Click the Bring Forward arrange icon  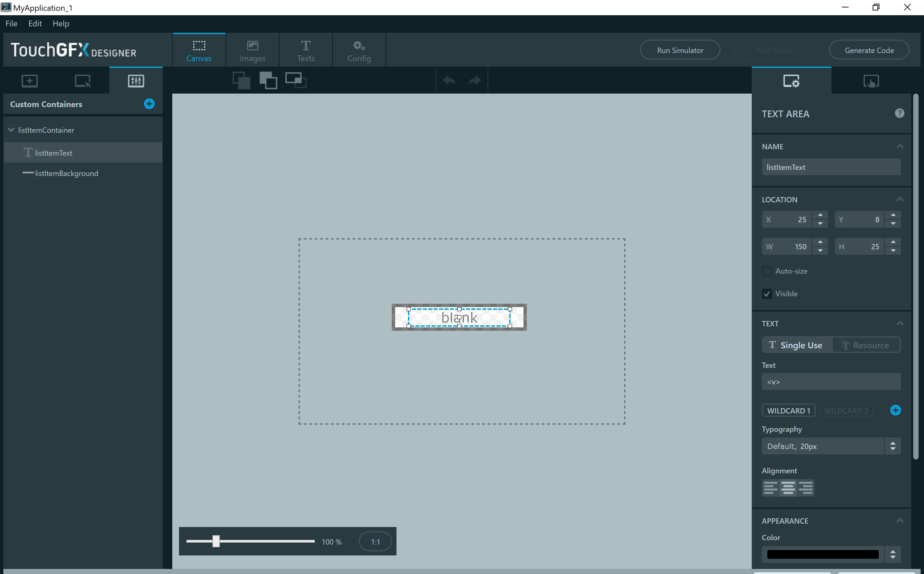tap(268, 80)
